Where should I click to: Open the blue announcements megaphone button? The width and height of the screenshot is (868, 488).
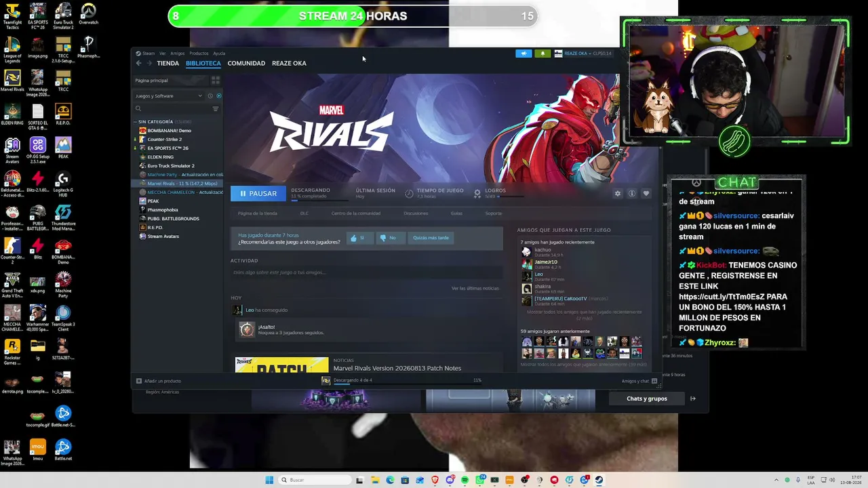coord(524,54)
